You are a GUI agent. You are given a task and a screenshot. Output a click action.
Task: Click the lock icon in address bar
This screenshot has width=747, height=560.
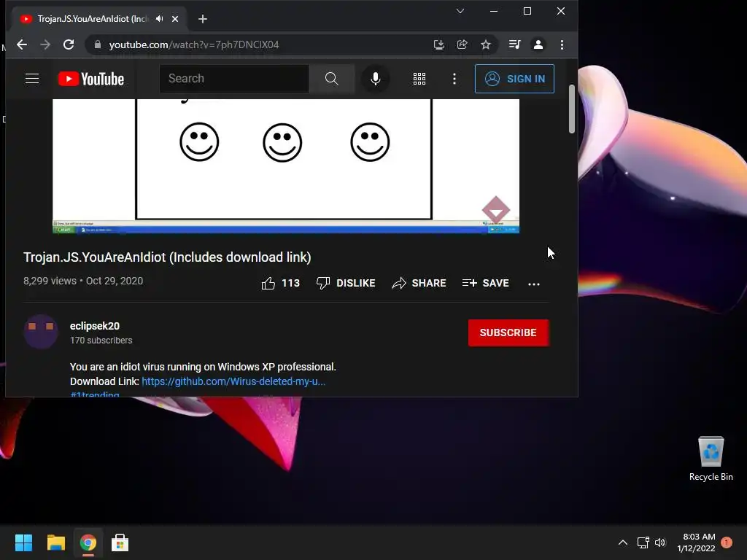[98, 44]
